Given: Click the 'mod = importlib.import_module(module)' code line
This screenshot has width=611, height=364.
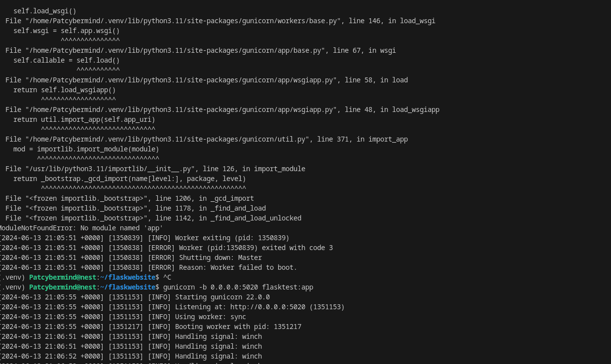Looking at the screenshot, I should [x=86, y=149].
